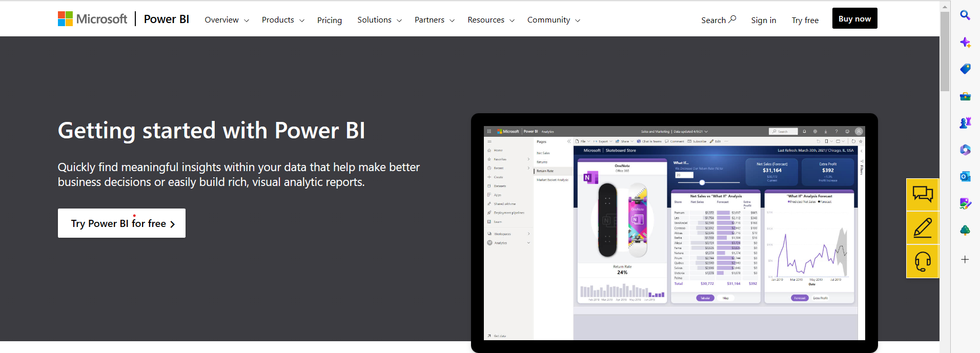Open the yellow pencil feedback button

click(923, 228)
